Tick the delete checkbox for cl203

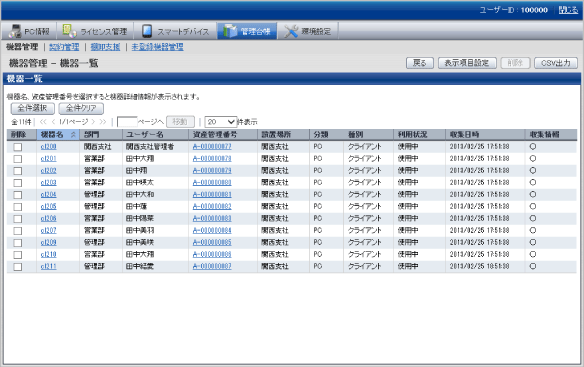click(18, 183)
